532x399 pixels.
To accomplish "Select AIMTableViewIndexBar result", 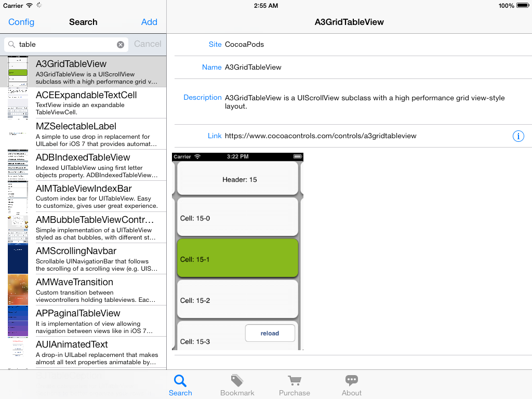I will coord(83,196).
